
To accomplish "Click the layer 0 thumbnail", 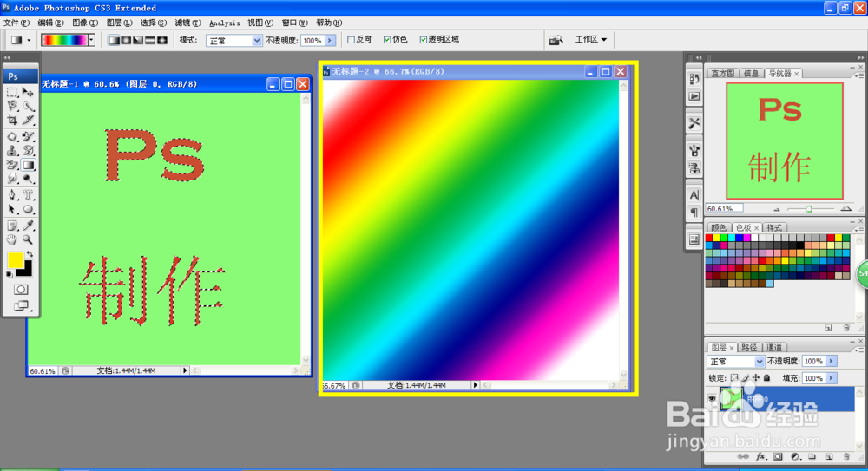I will coord(731,398).
